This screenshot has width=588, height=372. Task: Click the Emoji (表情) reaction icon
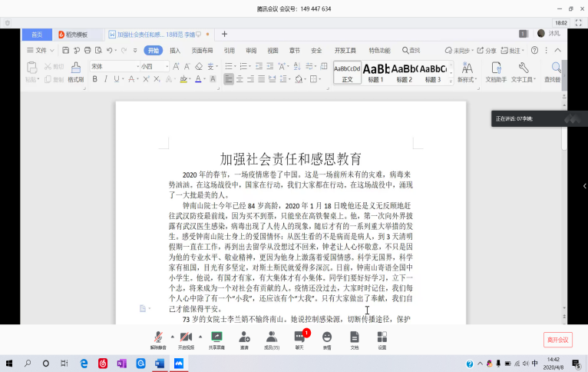pos(327,339)
